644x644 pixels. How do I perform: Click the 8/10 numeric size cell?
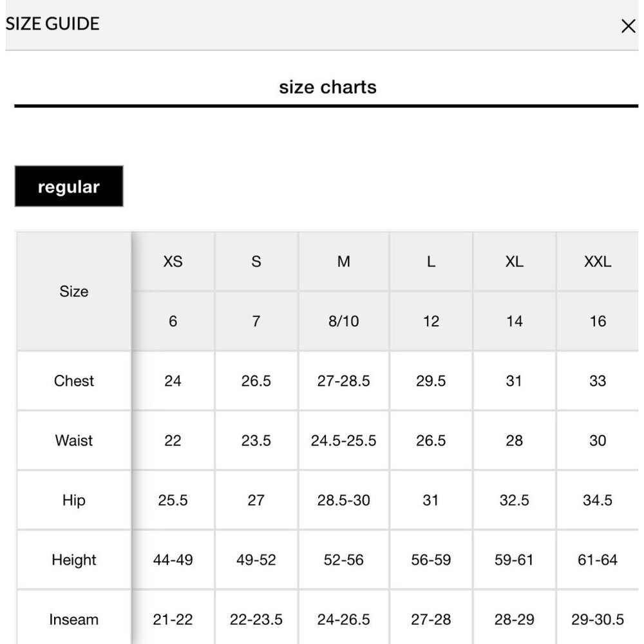(343, 321)
